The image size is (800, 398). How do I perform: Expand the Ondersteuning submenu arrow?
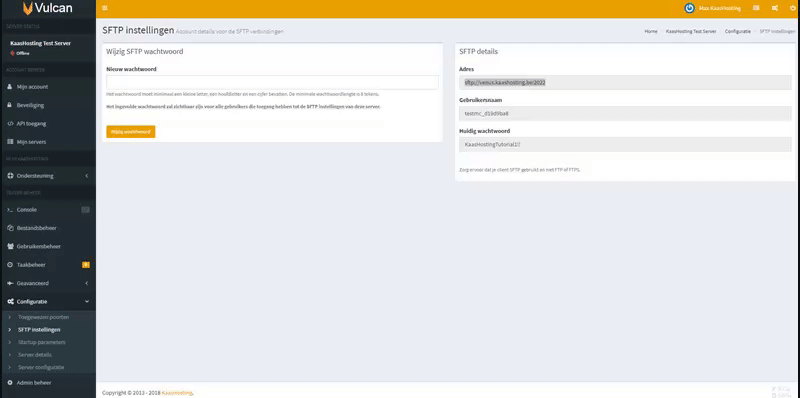coord(87,176)
